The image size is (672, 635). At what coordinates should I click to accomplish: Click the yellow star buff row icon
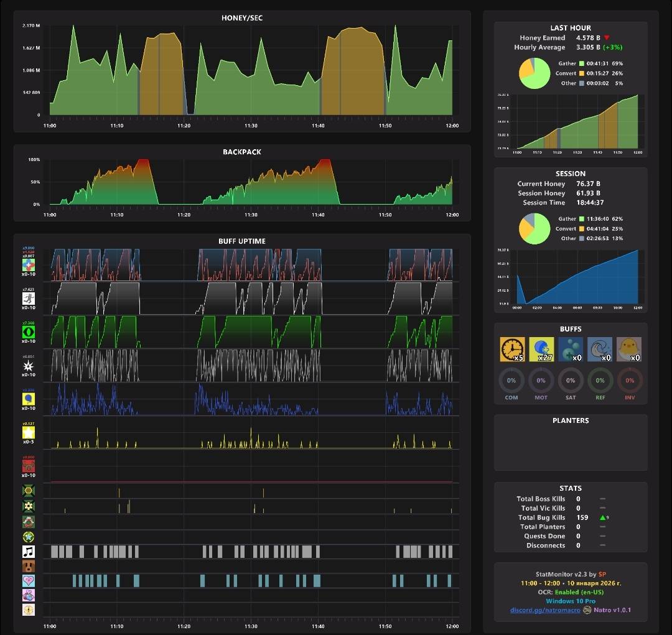click(x=28, y=432)
